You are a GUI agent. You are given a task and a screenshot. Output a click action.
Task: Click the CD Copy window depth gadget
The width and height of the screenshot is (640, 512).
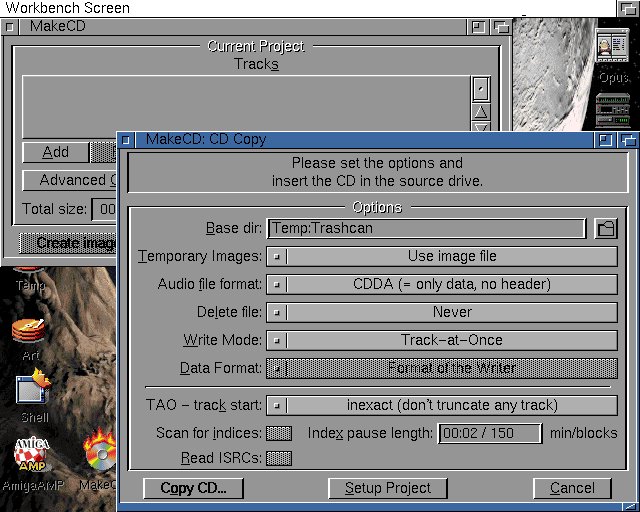pos(629,140)
